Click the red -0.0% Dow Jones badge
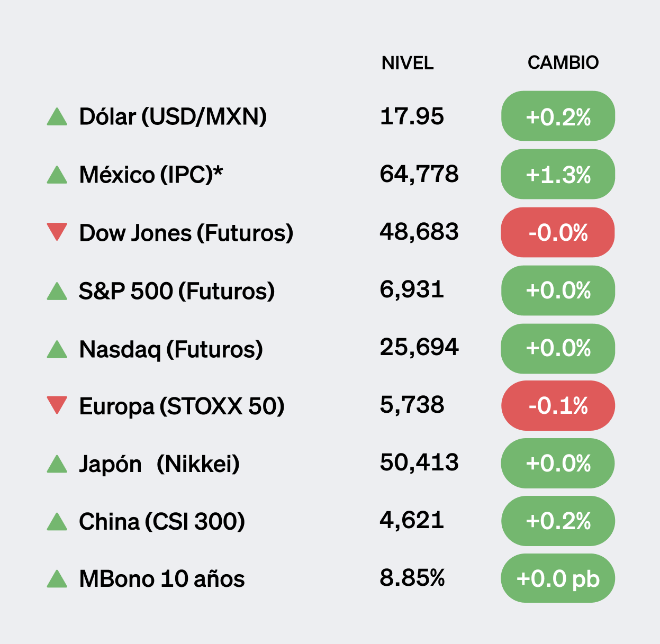Screen dimensions: 660x644 click(558, 232)
